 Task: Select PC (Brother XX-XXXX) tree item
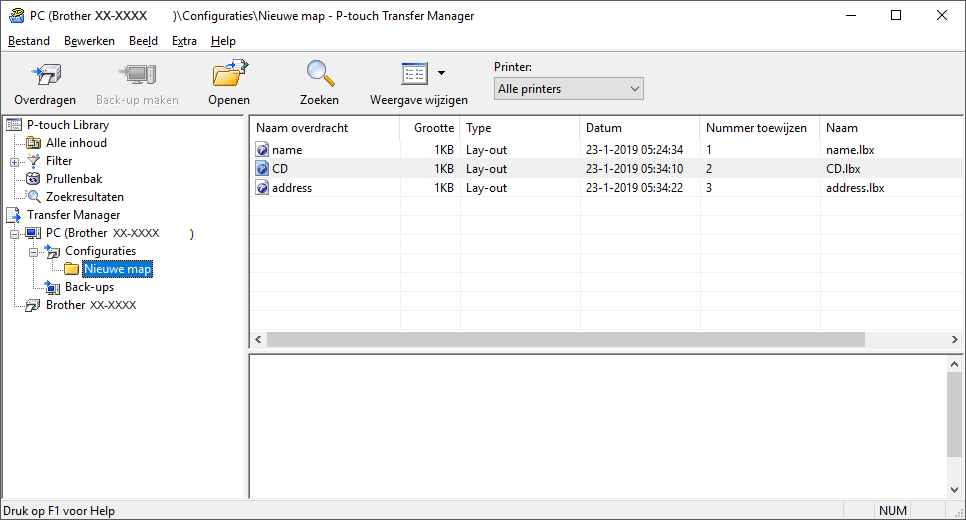(120, 233)
